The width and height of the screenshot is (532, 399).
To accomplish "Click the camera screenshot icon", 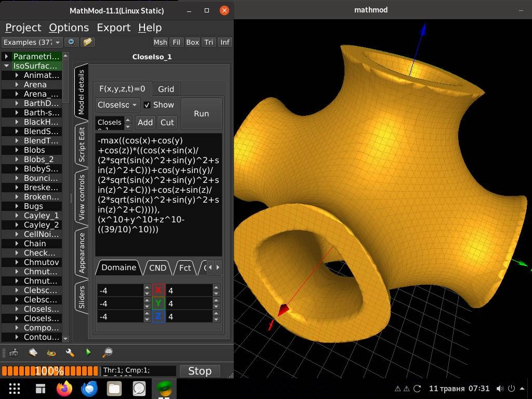I will click(14, 353).
